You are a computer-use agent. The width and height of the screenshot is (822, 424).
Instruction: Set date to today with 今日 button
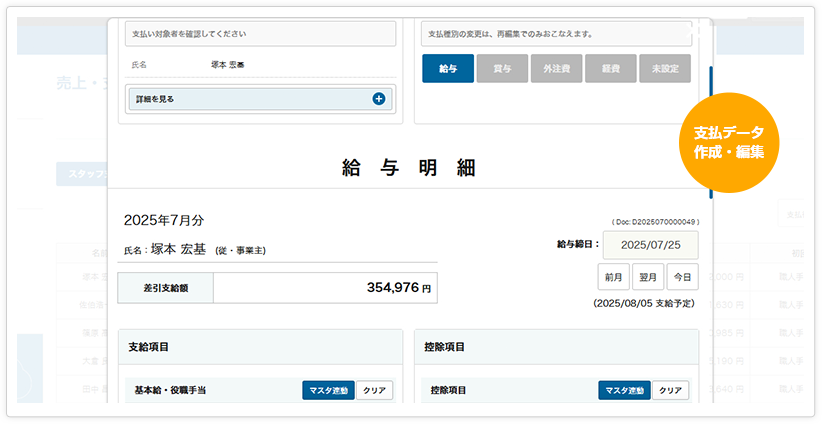683,277
